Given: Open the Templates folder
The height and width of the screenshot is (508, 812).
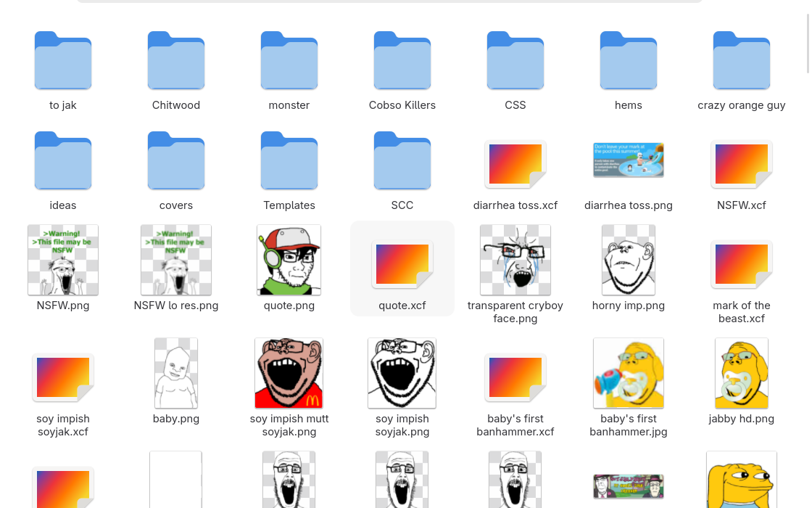Looking at the screenshot, I should point(289,161).
